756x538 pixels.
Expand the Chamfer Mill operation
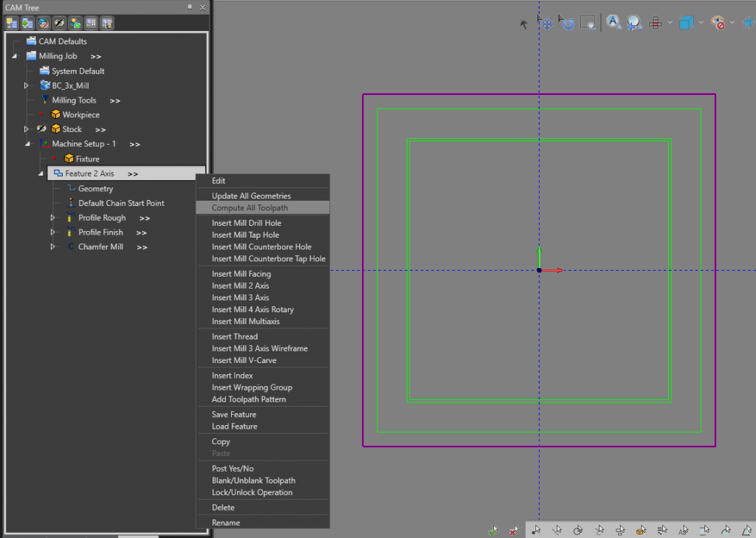tap(52, 246)
